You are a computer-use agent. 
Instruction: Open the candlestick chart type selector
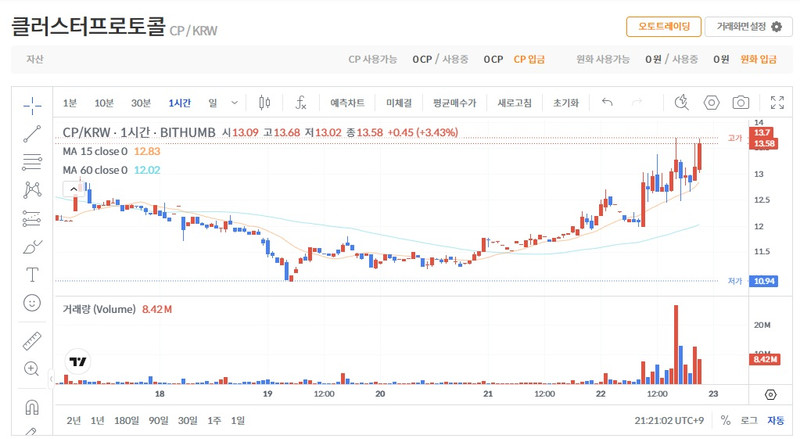(x=264, y=103)
